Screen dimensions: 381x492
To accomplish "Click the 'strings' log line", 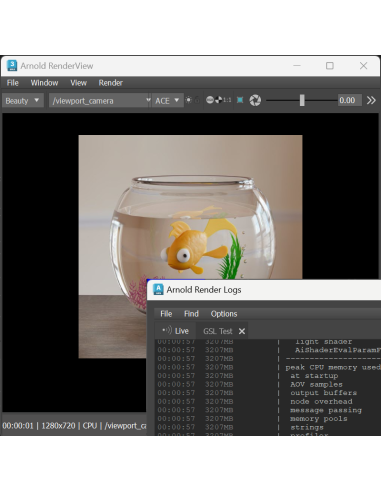I will point(307,427).
